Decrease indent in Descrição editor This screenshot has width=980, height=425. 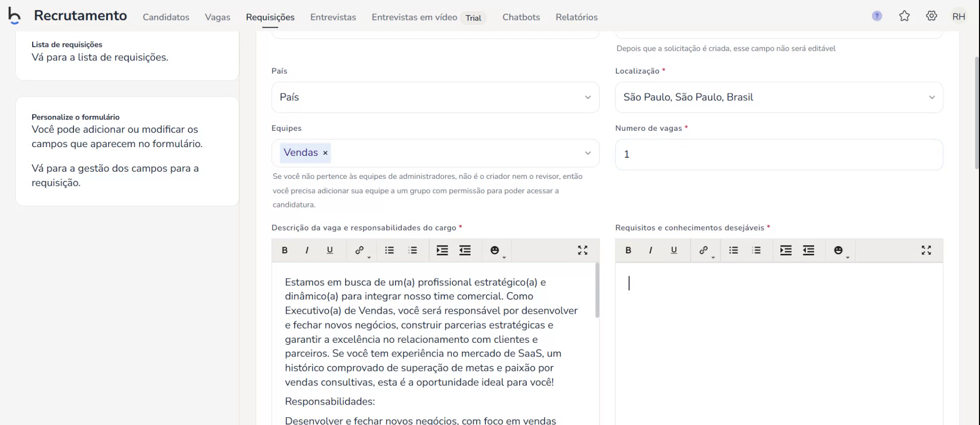tap(465, 250)
